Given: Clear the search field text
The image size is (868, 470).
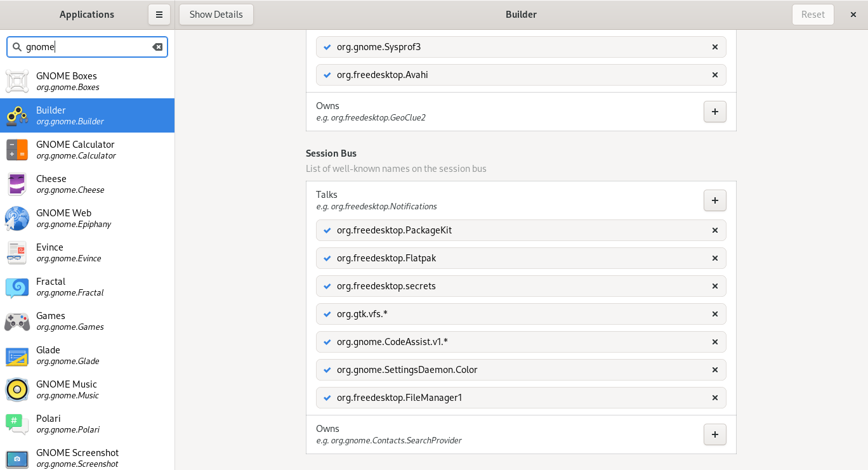Looking at the screenshot, I should [x=157, y=47].
